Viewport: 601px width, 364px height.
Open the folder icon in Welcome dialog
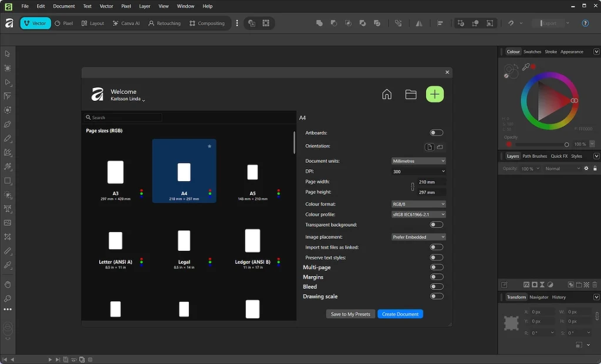click(x=410, y=94)
